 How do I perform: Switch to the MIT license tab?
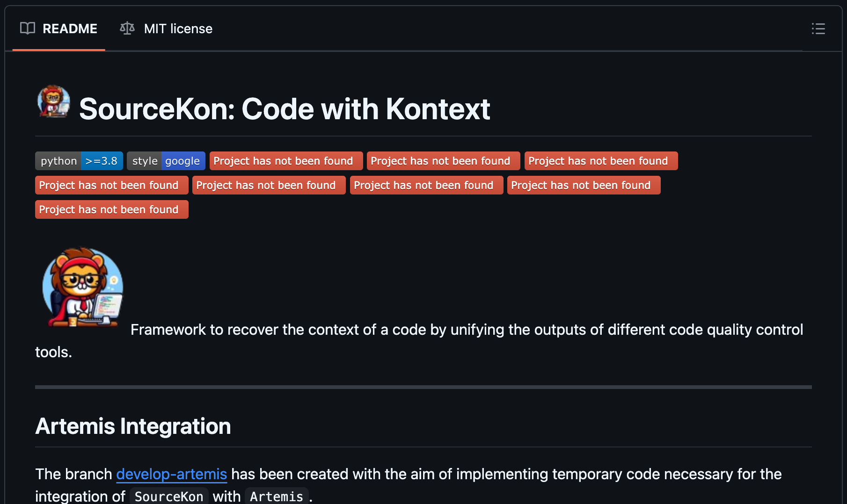166,29
